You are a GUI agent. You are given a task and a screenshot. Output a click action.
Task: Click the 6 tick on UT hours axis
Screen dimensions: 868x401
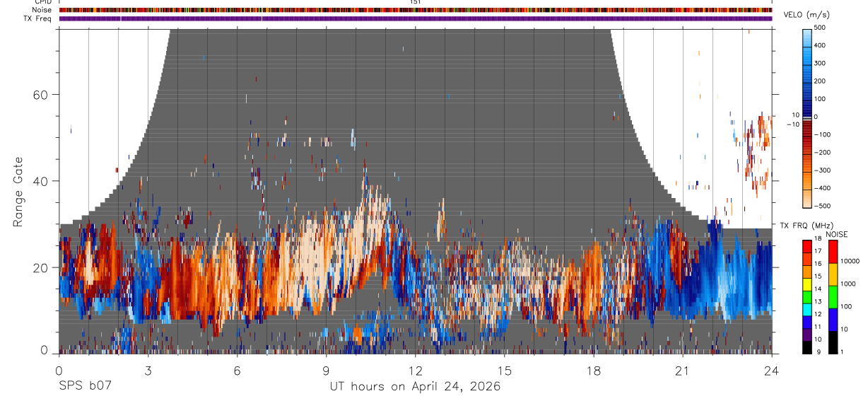[237, 370]
